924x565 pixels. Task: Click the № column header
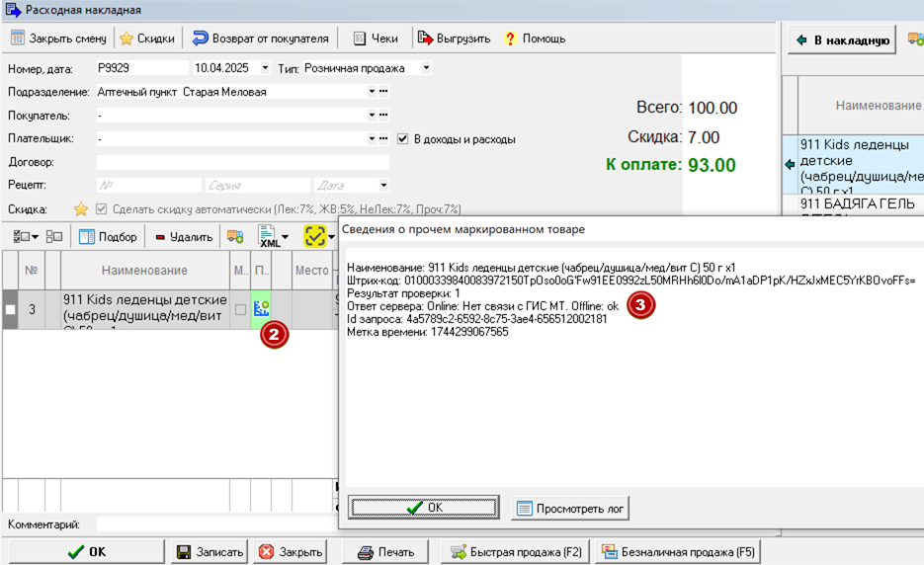tap(32, 271)
